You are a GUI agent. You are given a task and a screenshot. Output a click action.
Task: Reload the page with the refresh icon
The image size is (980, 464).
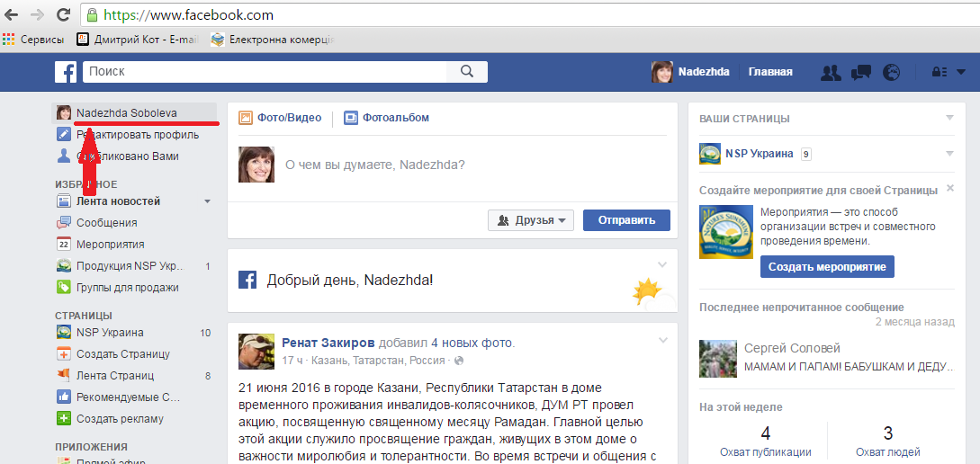(x=63, y=14)
